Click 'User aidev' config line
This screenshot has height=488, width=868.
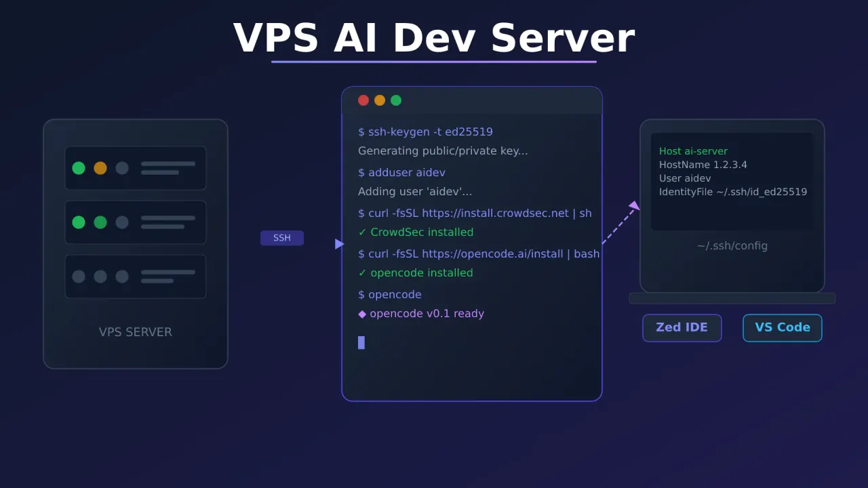tap(685, 178)
